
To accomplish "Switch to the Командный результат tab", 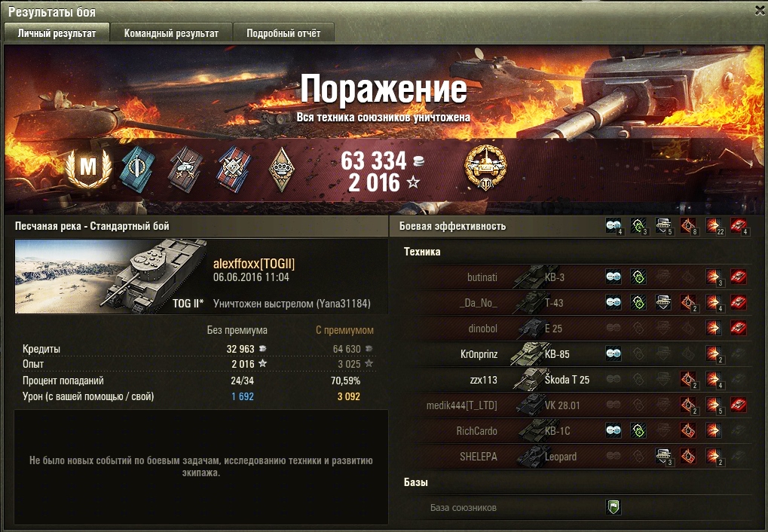I will (x=171, y=33).
